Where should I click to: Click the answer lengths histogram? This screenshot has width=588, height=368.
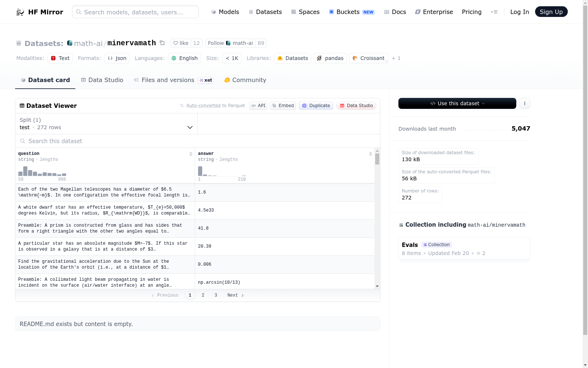222,171
